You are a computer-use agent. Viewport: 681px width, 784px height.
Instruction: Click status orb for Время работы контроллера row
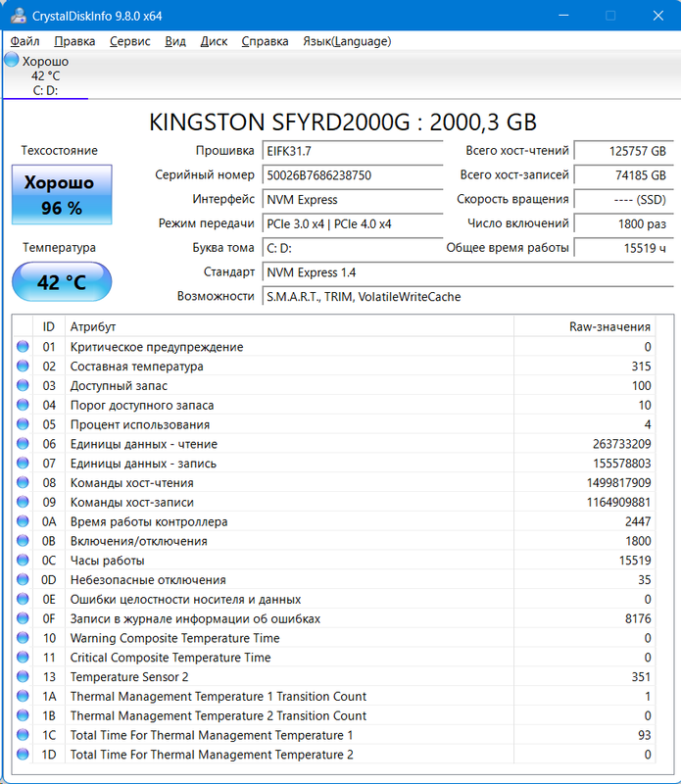[23, 521]
